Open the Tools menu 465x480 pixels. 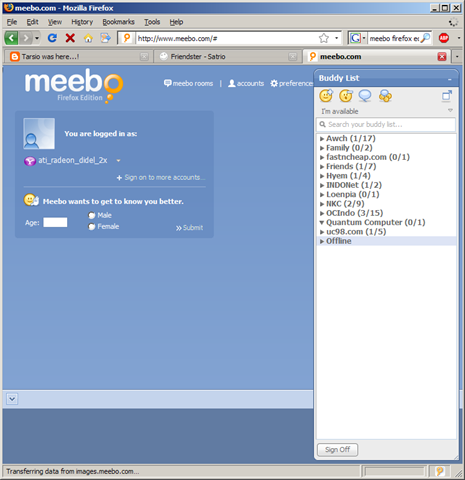(x=152, y=22)
